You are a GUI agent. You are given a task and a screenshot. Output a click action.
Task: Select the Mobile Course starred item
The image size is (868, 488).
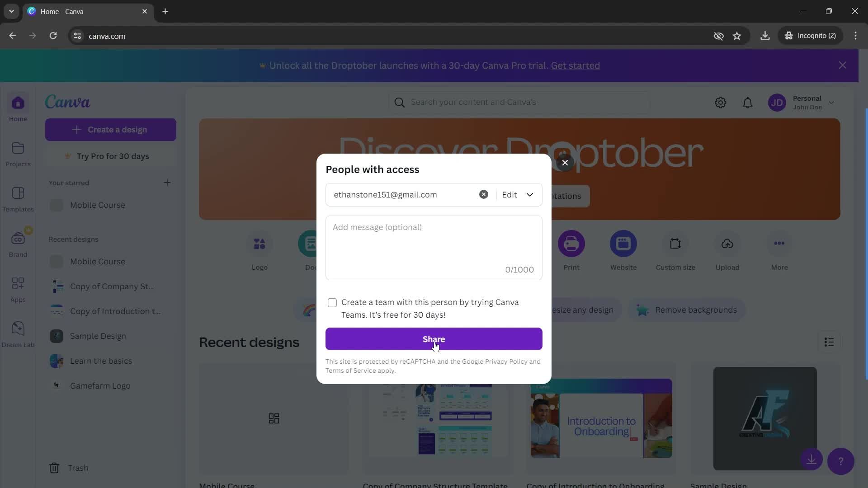click(97, 206)
